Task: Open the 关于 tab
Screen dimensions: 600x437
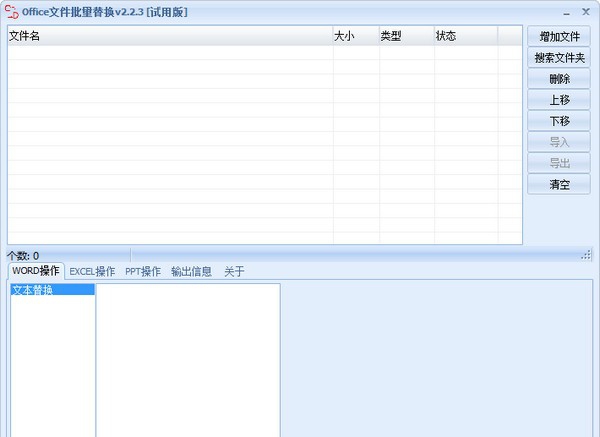Action: click(x=234, y=271)
